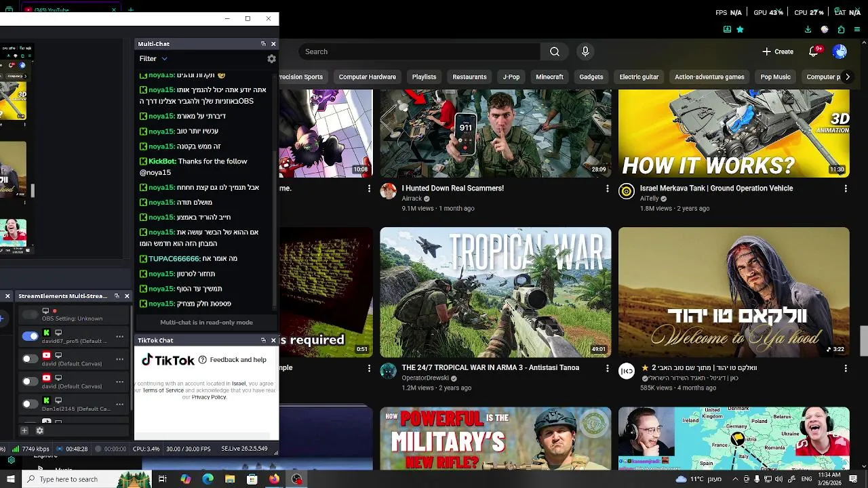
Task: Open Firefox hamburger menu
Action: pyautogui.click(x=858, y=30)
